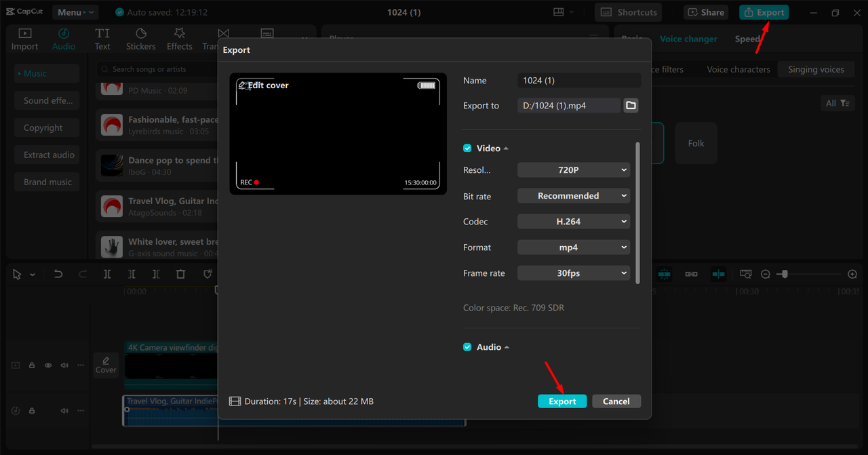Click the Delete left split icon

(x=132, y=274)
